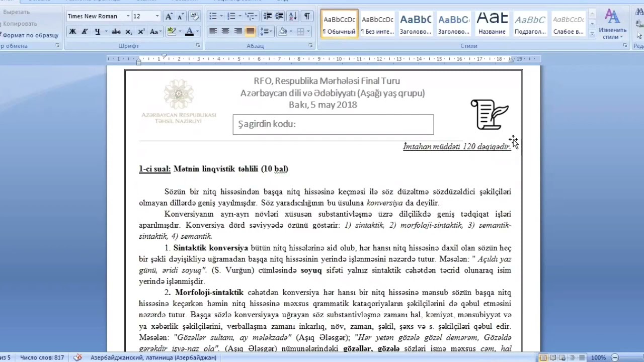Apply borders with the borders icon
The height and width of the screenshot is (362, 644).
(x=300, y=32)
